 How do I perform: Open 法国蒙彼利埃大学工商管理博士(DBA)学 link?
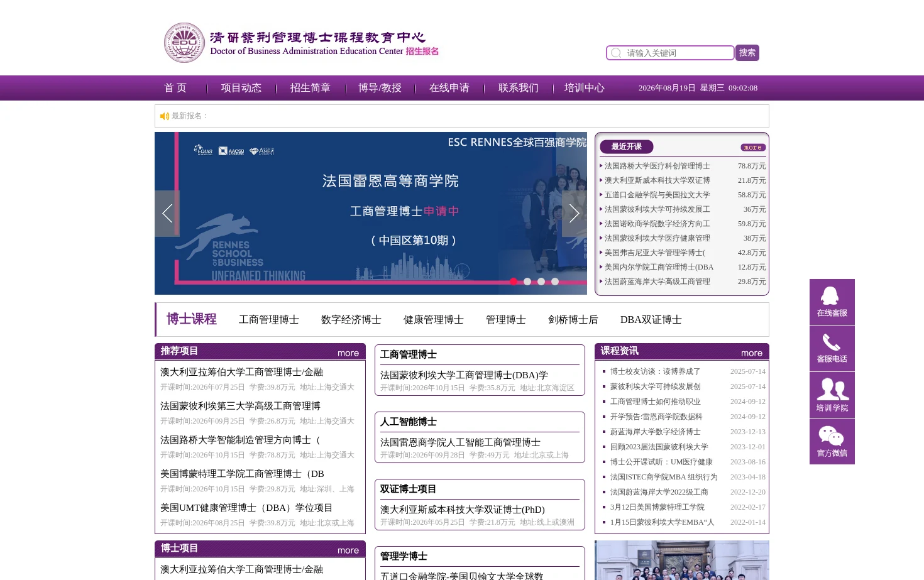pos(464,375)
